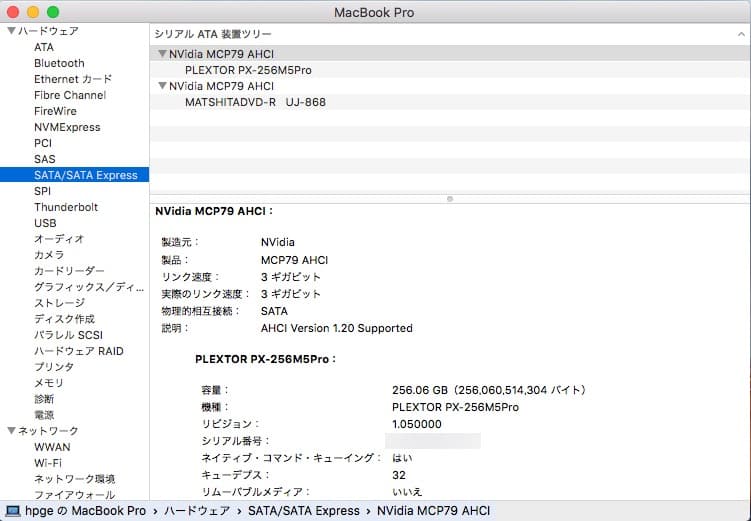Click the リビジョン value 1.050000
Screen dimensions: 751x521
point(417,424)
